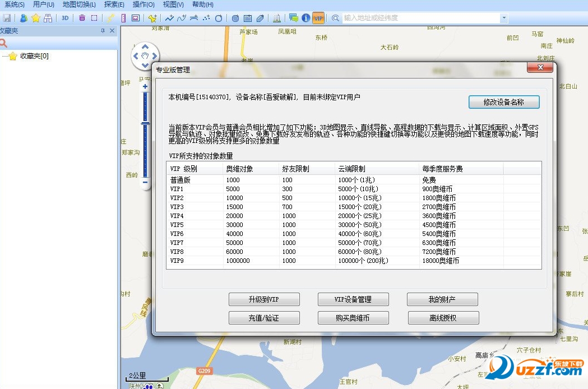Select the vertical ruler measure tool

point(123,18)
